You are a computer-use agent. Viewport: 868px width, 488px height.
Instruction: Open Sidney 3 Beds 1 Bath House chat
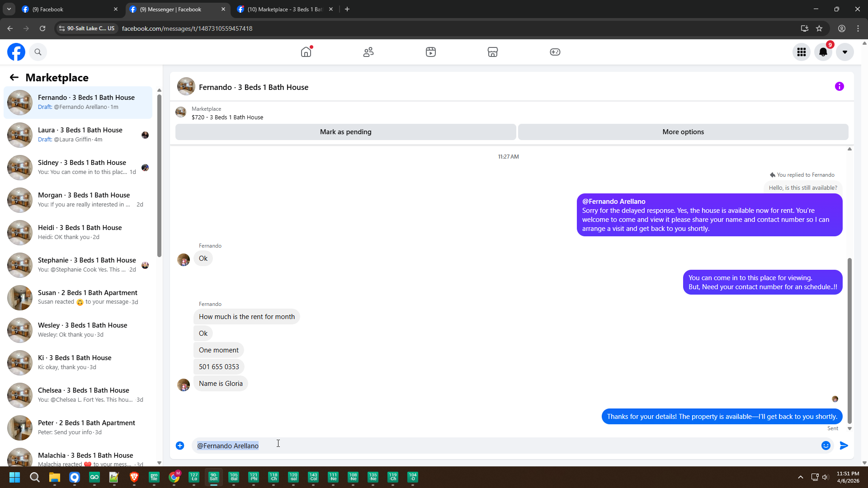coord(78,168)
